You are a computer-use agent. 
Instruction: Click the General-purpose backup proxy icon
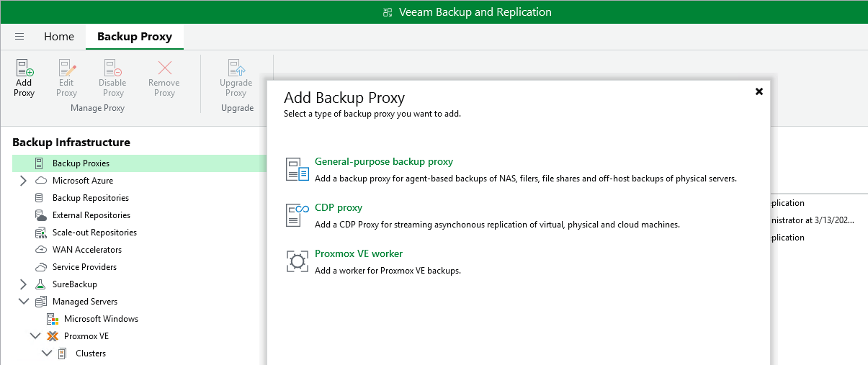click(297, 169)
